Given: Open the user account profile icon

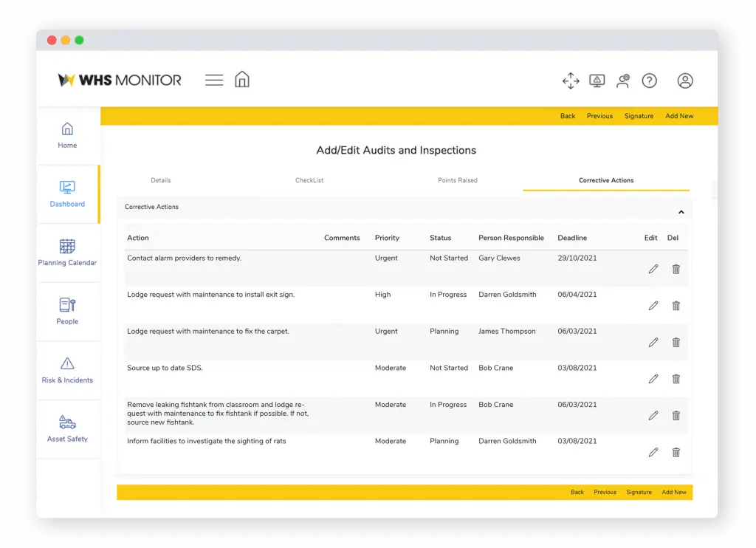Looking at the screenshot, I should click(x=685, y=81).
